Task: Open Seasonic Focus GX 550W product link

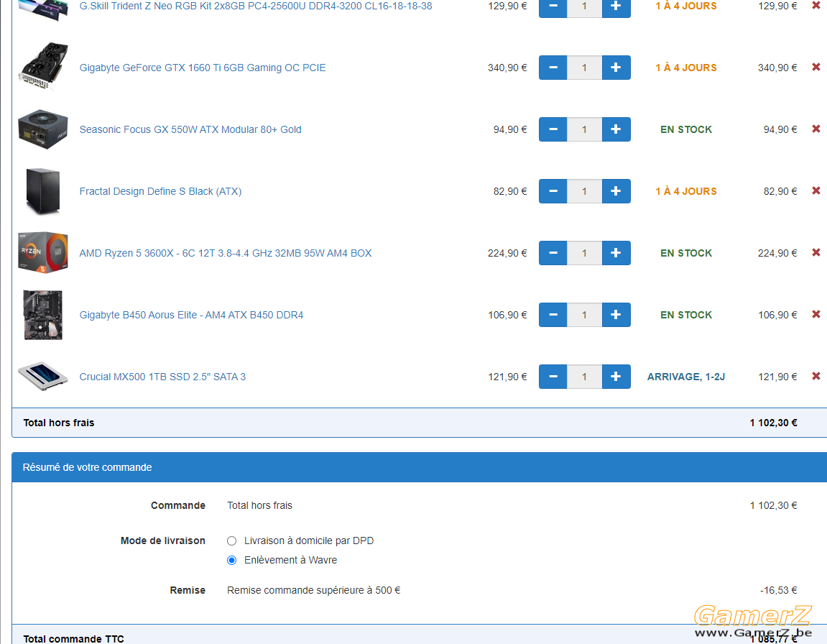Action: (190, 129)
